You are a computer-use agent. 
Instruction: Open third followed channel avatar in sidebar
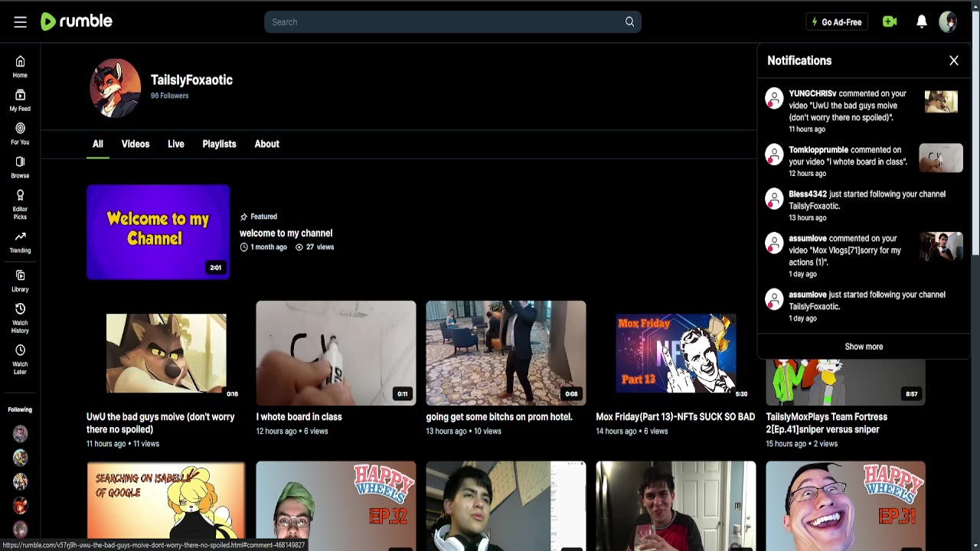(x=20, y=481)
